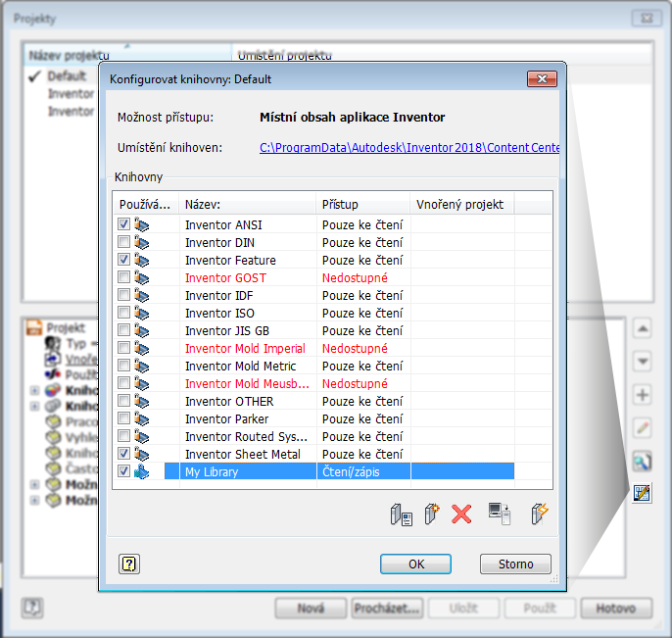Select the Default project in Projekty list
Viewport: 672px width, 638px height.
tap(67, 75)
